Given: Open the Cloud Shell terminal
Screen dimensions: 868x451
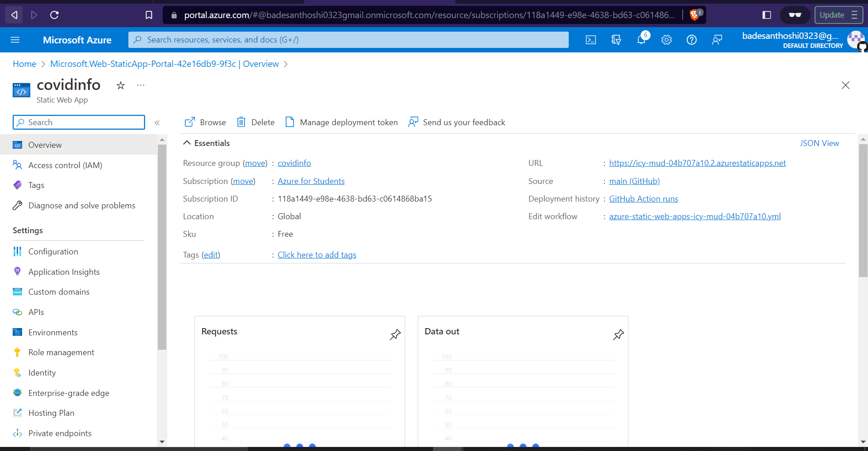Looking at the screenshot, I should [590, 40].
